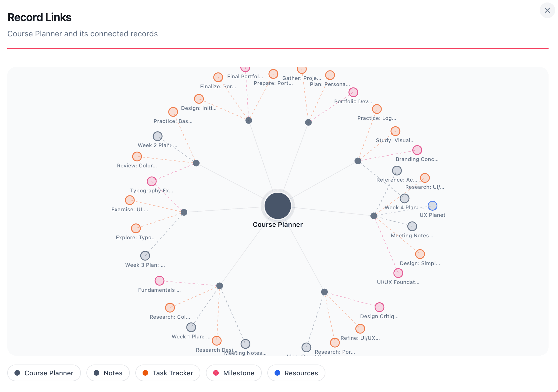Screen dimensions: 558x392
Task: Select the Meeting Notes node near Week 4
Action: [x=412, y=226]
